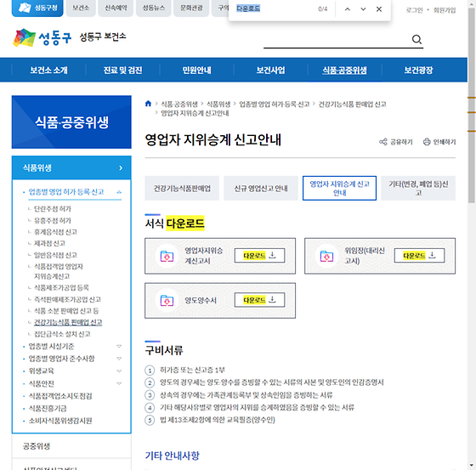Go to home via breadcrumb house icon

point(148,104)
